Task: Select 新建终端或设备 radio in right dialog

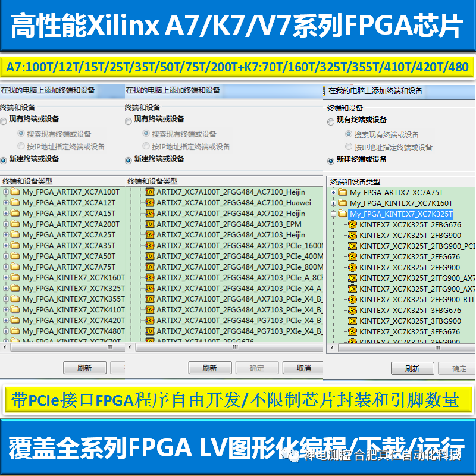Action: [331, 161]
